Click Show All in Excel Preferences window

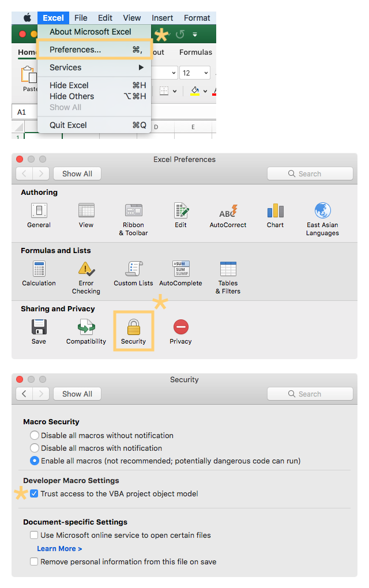click(77, 174)
